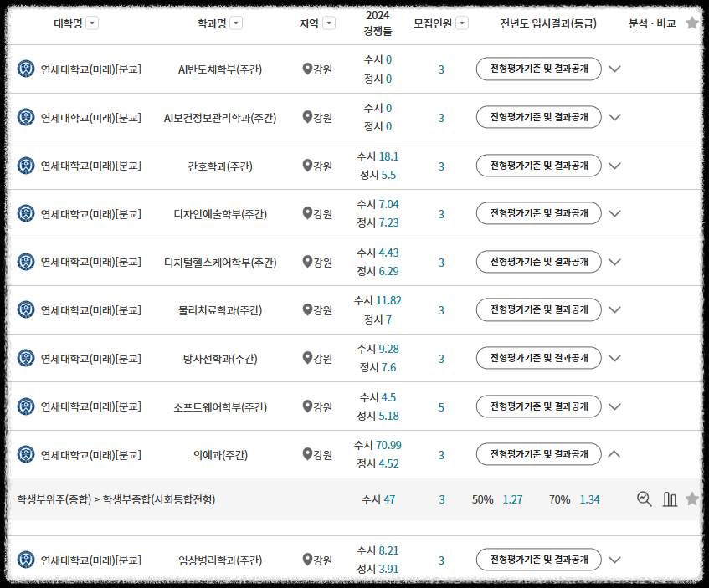
Task: Click location pin in 임상병리학과 row
Action: (x=307, y=560)
